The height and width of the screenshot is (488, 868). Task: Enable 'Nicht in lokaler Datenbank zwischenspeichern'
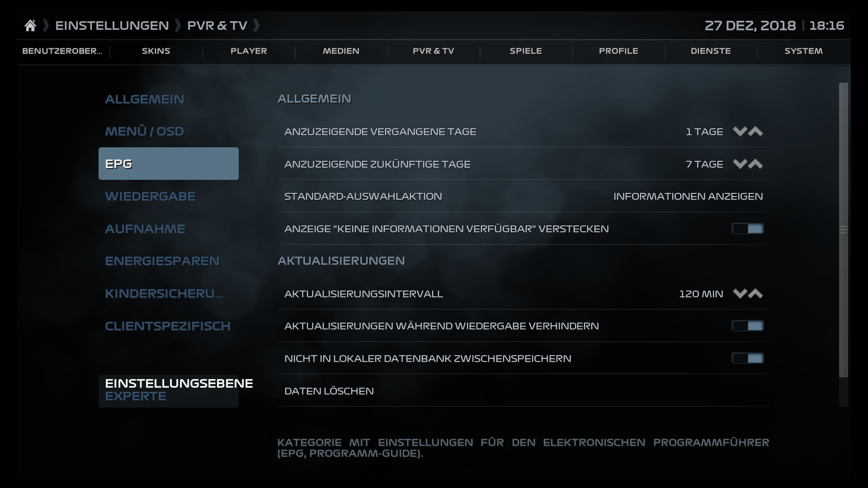(x=748, y=358)
